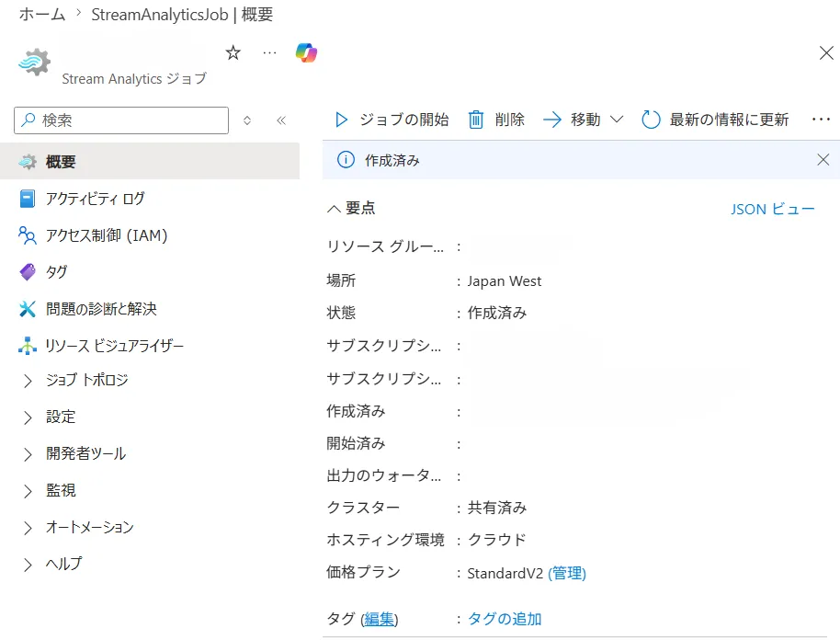
Task: Close the StreamAnalyticsJob blade
Action: pos(826,52)
